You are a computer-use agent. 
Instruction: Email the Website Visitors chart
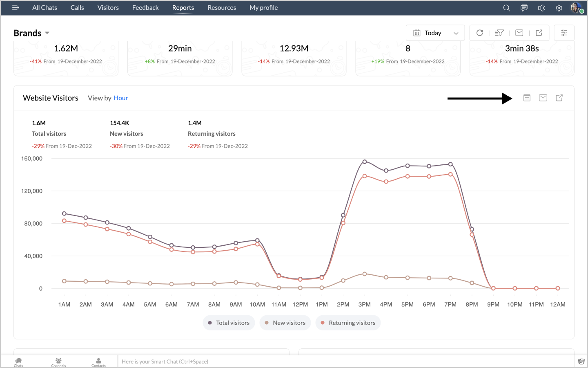click(x=543, y=98)
